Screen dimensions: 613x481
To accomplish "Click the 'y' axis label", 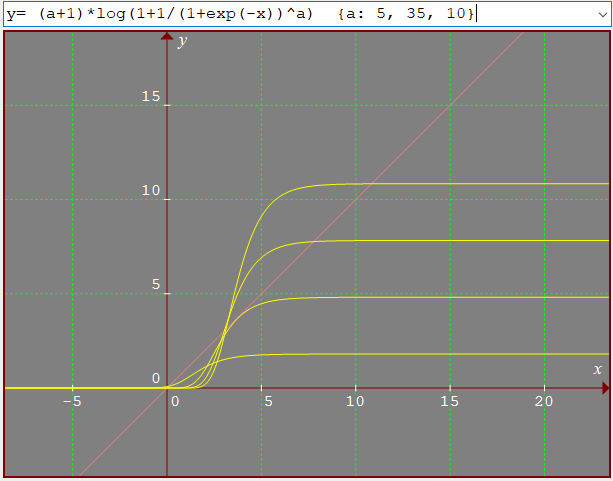I will [182, 41].
